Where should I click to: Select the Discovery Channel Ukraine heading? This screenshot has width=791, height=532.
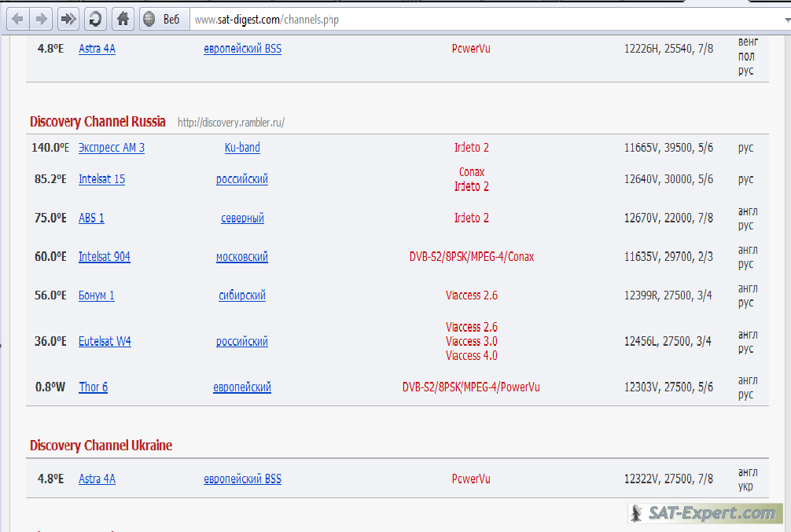point(101,446)
